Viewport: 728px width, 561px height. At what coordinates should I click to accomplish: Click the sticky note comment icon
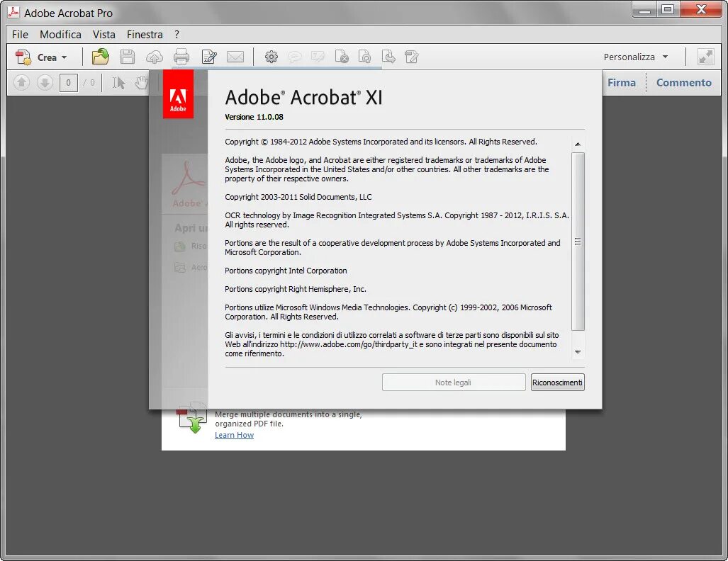[294, 57]
